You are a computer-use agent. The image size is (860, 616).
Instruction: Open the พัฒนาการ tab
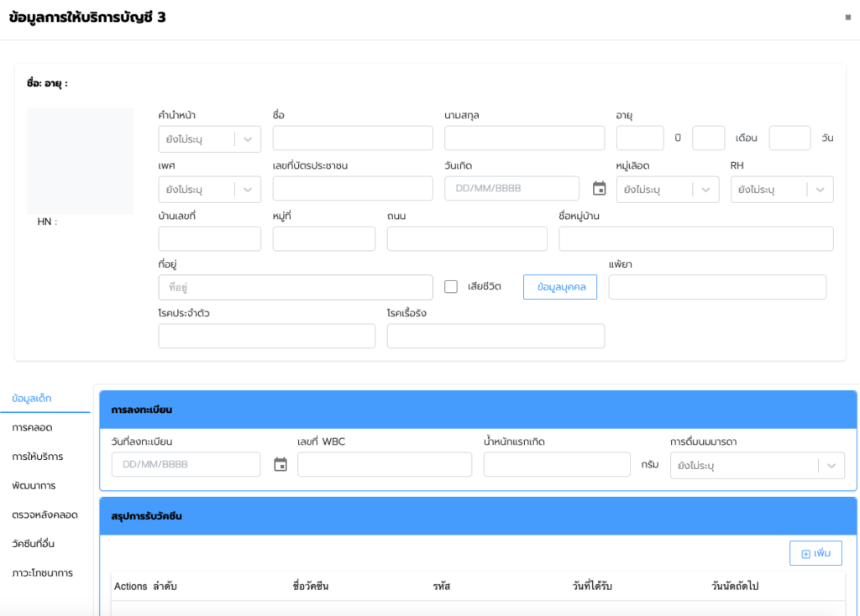pos(34,486)
